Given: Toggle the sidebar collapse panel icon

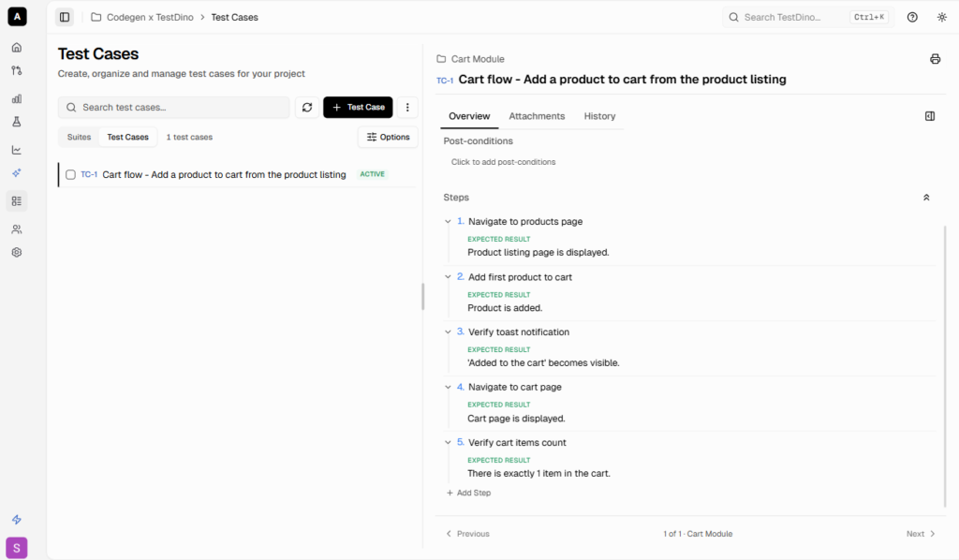Looking at the screenshot, I should point(65,17).
